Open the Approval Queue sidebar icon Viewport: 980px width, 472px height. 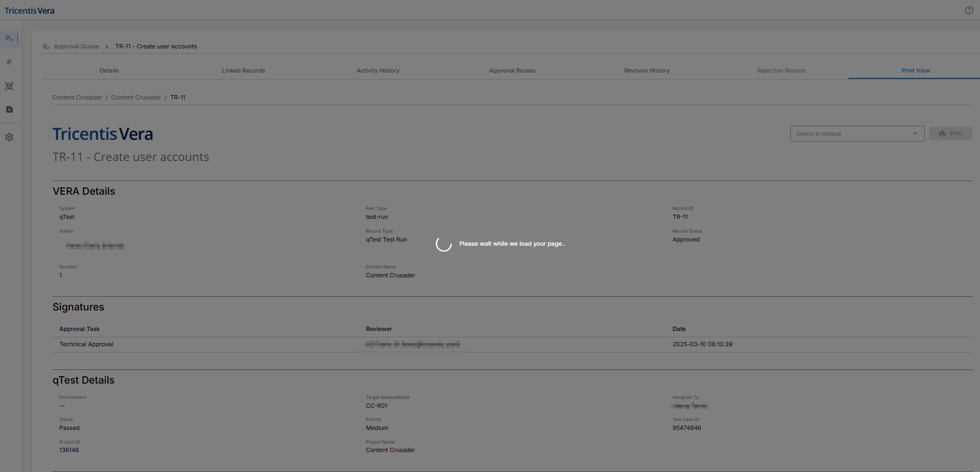(9, 38)
